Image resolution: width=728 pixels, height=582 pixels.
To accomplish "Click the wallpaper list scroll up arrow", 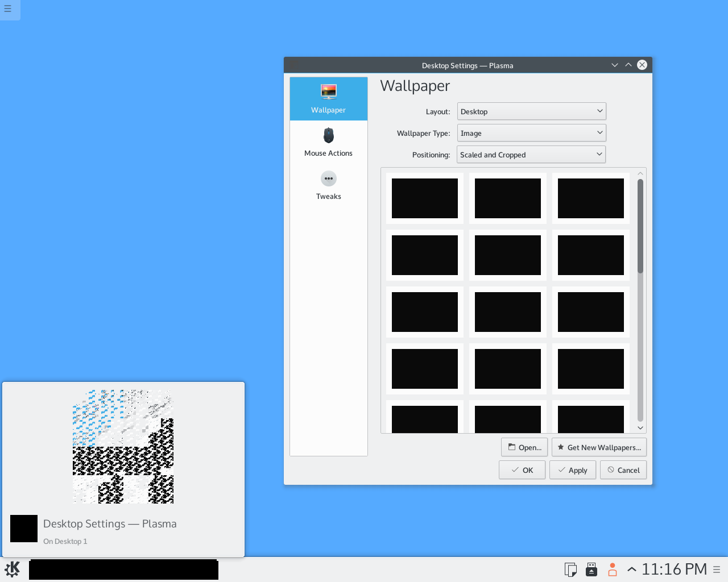I will tap(640, 173).
